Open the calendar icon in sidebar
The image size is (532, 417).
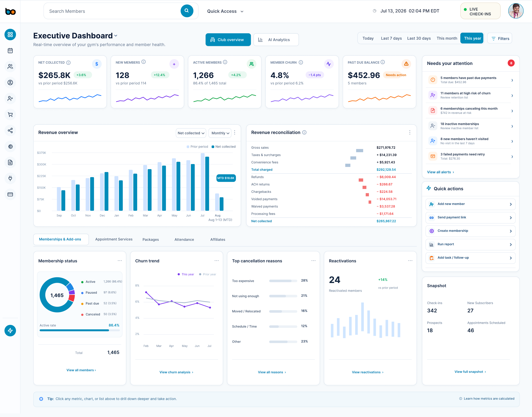(10, 50)
